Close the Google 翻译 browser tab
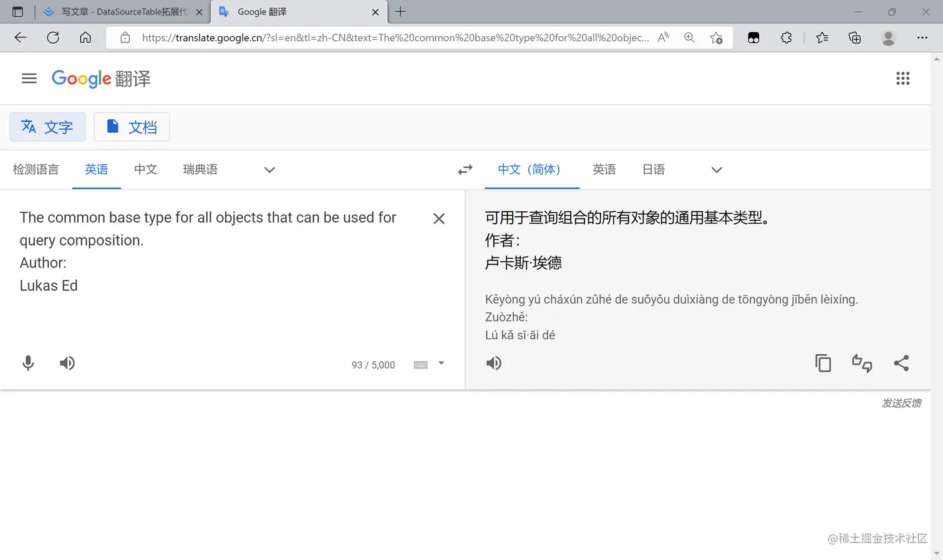 375,12
